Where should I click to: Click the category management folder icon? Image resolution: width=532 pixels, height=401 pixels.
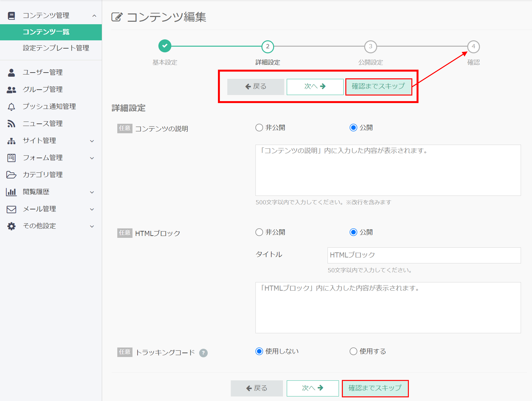tap(11, 175)
